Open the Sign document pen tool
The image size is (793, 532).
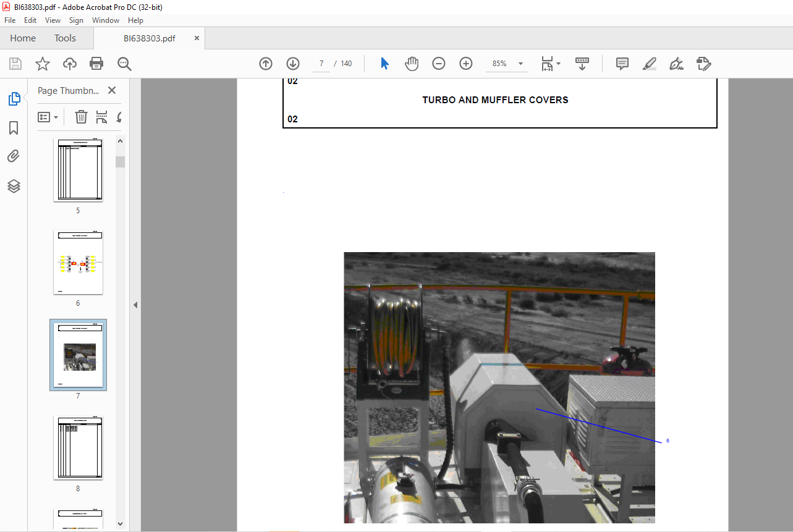click(677, 64)
